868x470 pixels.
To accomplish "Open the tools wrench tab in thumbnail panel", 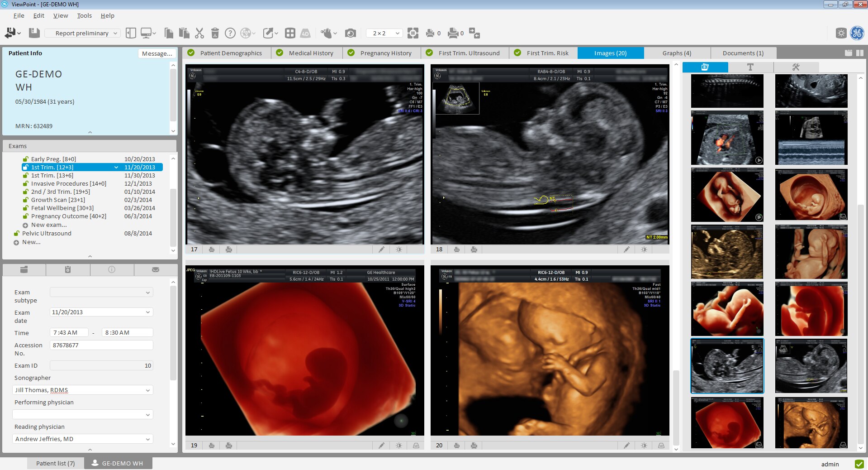I will pos(796,67).
